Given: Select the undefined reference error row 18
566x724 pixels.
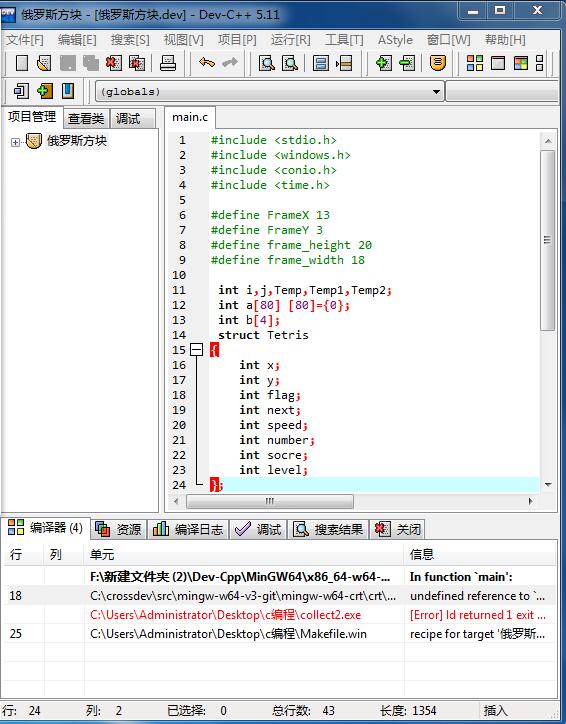Looking at the screenshot, I should point(280,596).
